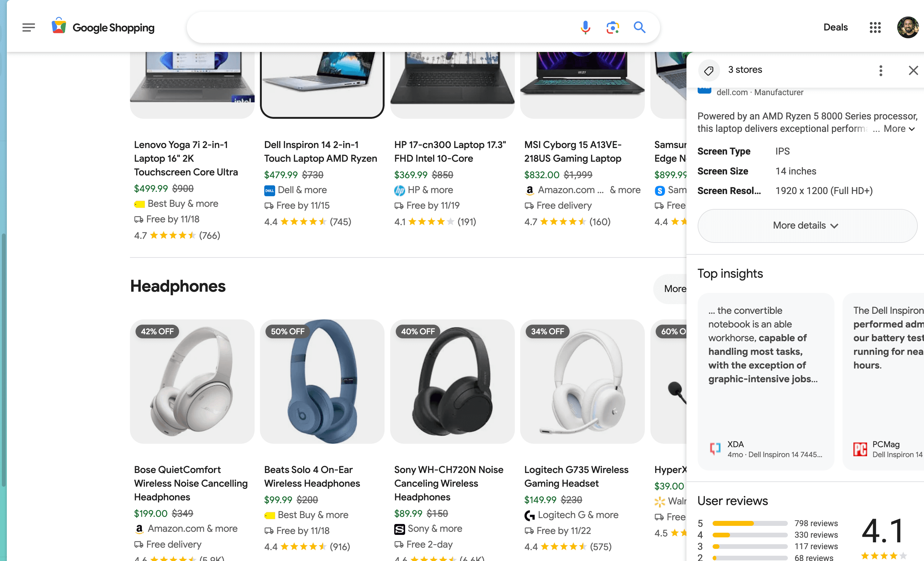924x561 pixels.
Task: Click your profile avatar picture
Action: [x=908, y=27]
